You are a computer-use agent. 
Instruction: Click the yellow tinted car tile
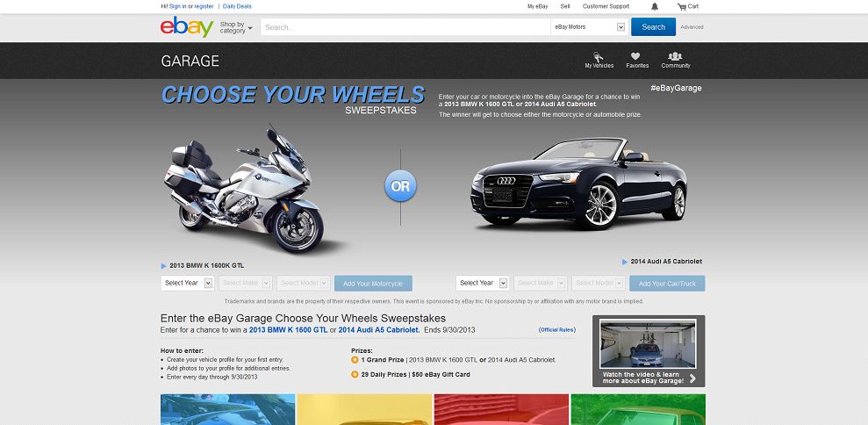coord(365,409)
